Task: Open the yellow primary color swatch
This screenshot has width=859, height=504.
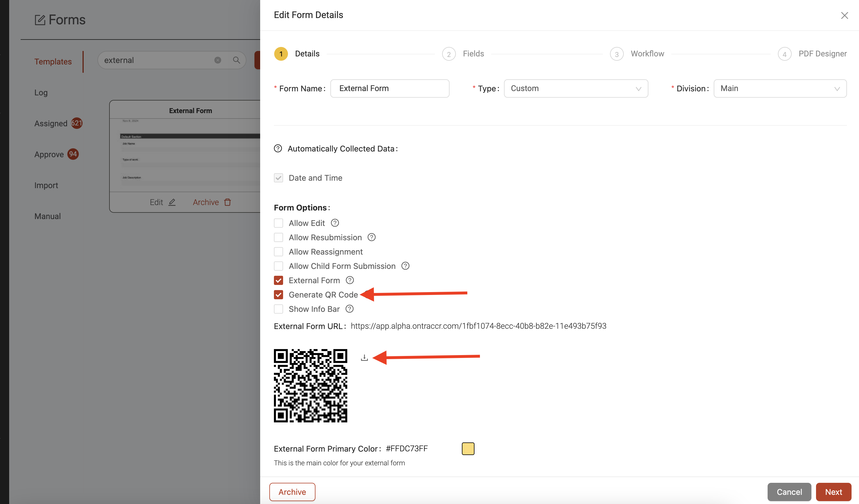Action: tap(468, 448)
